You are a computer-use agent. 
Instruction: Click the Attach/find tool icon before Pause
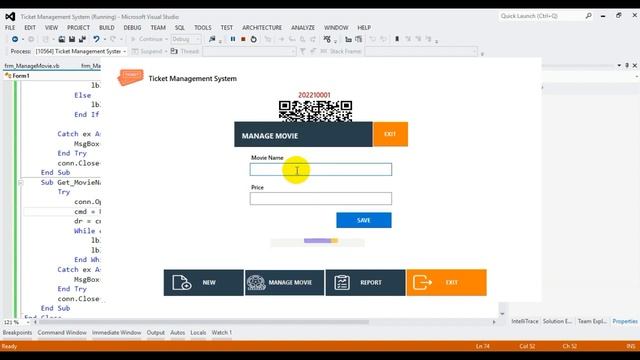(212, 39)
